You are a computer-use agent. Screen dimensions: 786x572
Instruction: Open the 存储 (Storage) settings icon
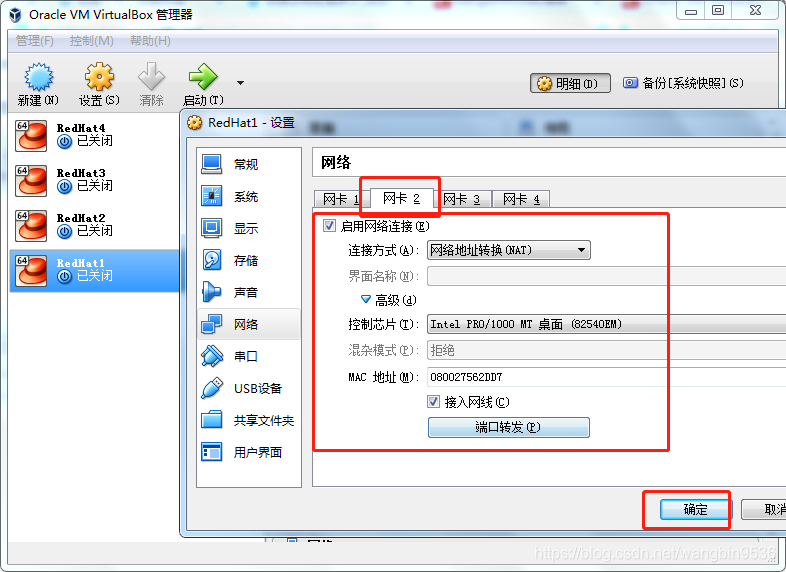click(212, 260)
